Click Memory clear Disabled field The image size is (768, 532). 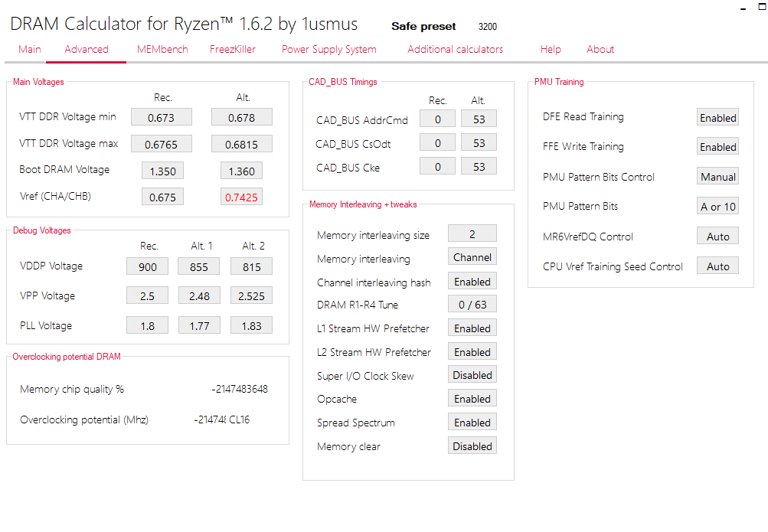(472, 446)
